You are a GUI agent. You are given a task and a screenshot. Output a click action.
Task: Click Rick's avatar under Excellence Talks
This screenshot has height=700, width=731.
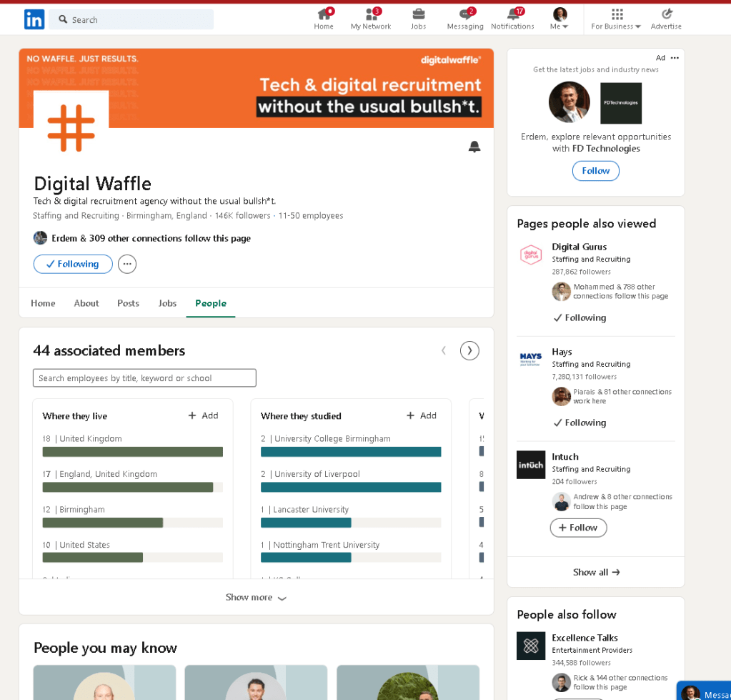562,682
